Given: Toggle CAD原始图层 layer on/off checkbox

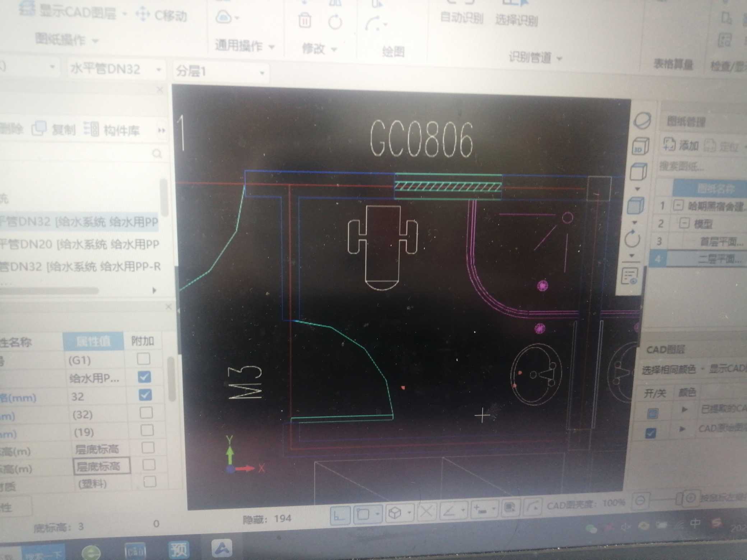Looking at the screenshot, I should [x=651, y=433].
